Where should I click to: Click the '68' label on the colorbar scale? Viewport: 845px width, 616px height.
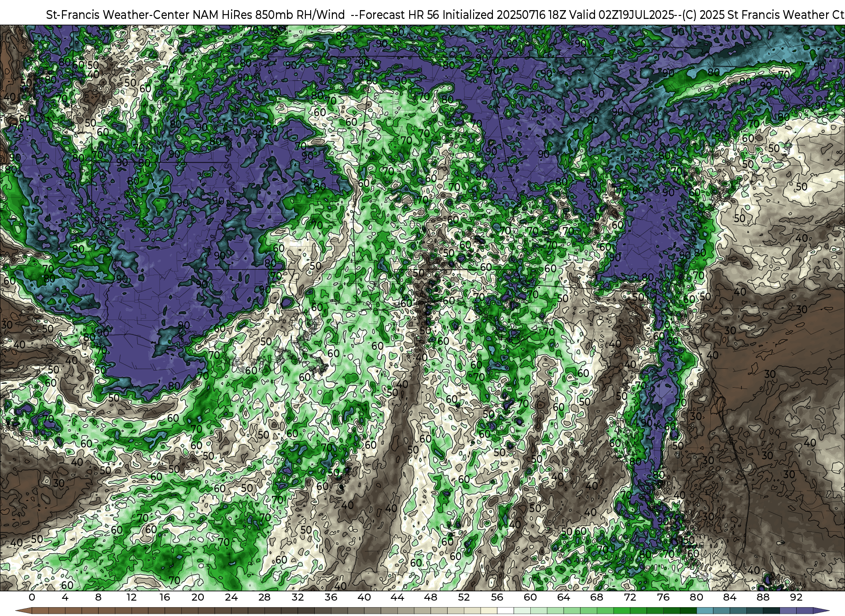click(x=597, y=598)
